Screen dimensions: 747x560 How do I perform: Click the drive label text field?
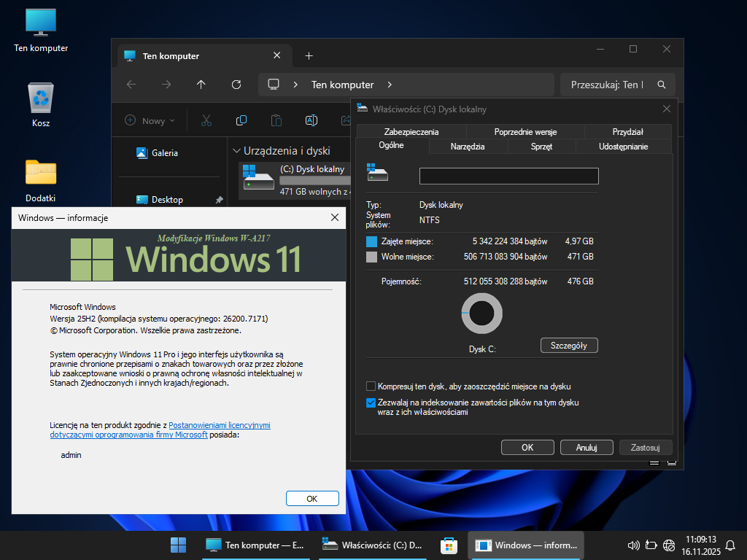pyautogui.click(x=508, y=176)
